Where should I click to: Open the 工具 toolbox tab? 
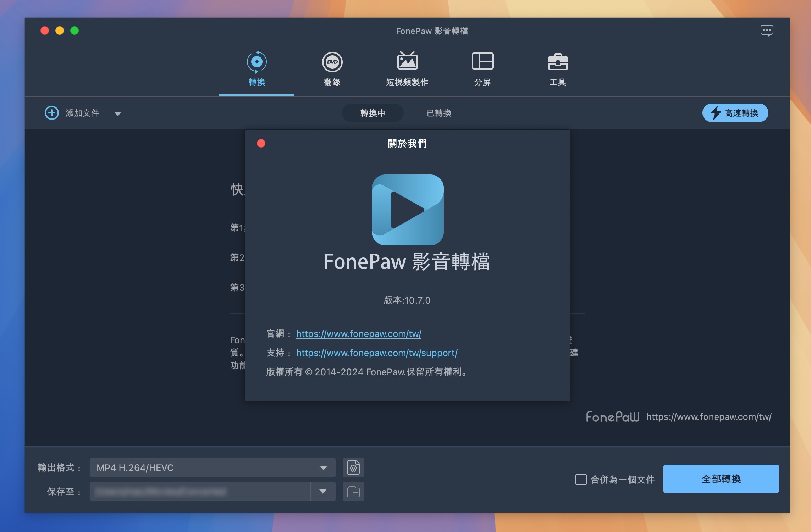558,70
